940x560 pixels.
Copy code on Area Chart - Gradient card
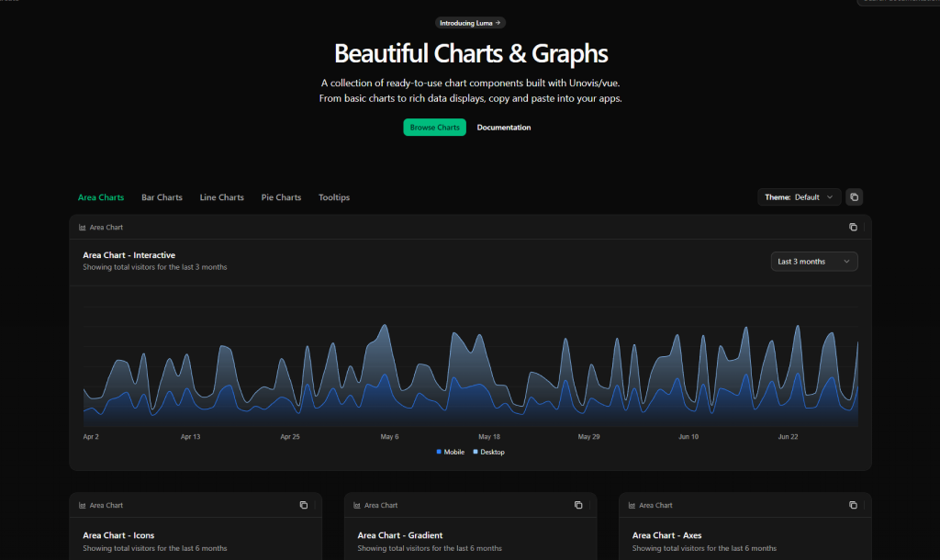[578, 505]
